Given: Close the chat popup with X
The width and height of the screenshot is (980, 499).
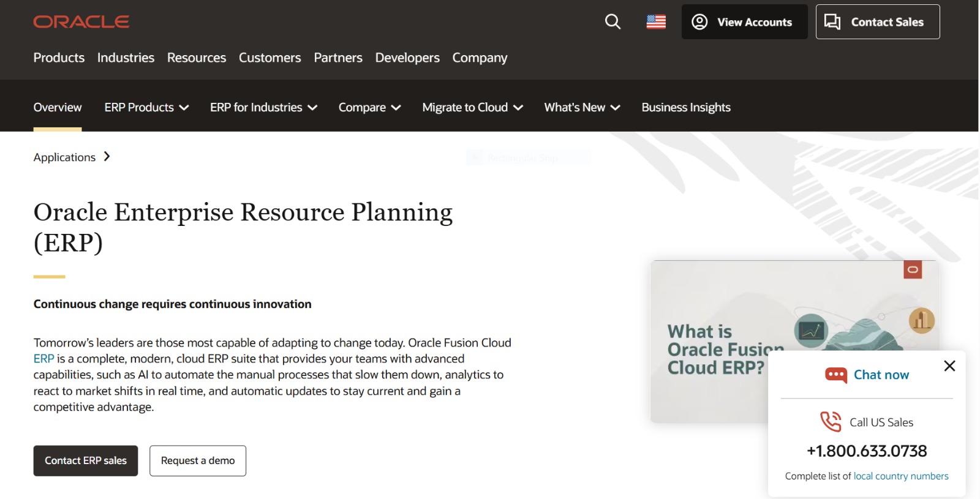Looking at the screenshot, I should 949,366.
